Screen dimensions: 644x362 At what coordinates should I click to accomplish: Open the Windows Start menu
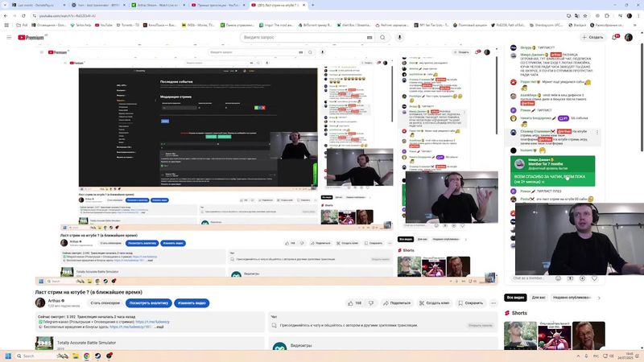[x=9, y=356]
